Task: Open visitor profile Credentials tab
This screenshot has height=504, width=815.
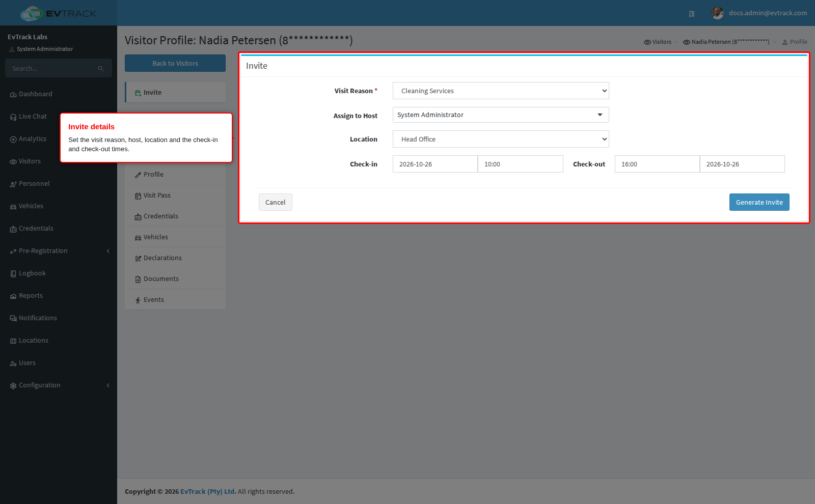Action: (x=175, y=216)
